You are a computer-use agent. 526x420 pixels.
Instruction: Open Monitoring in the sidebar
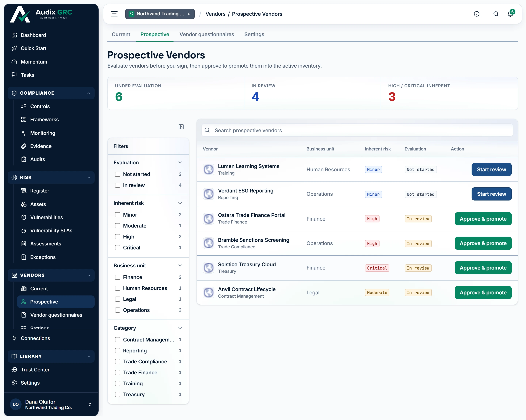56,133
